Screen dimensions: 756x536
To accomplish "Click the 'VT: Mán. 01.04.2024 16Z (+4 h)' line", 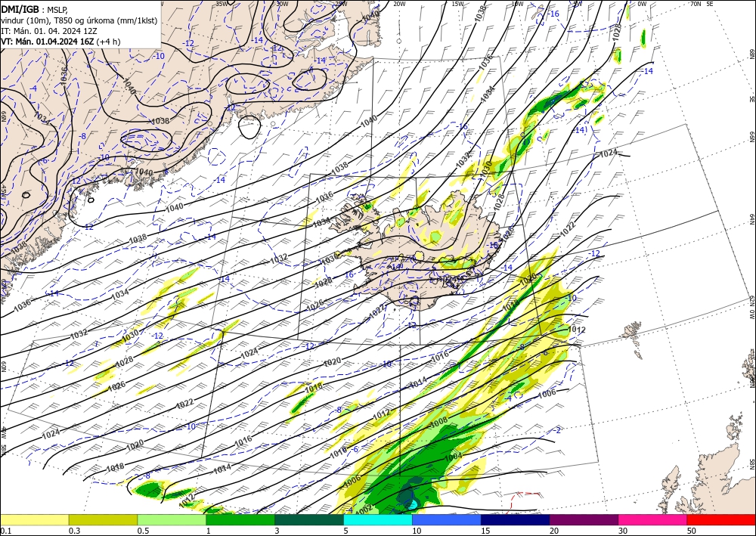I will click(60, 42).
